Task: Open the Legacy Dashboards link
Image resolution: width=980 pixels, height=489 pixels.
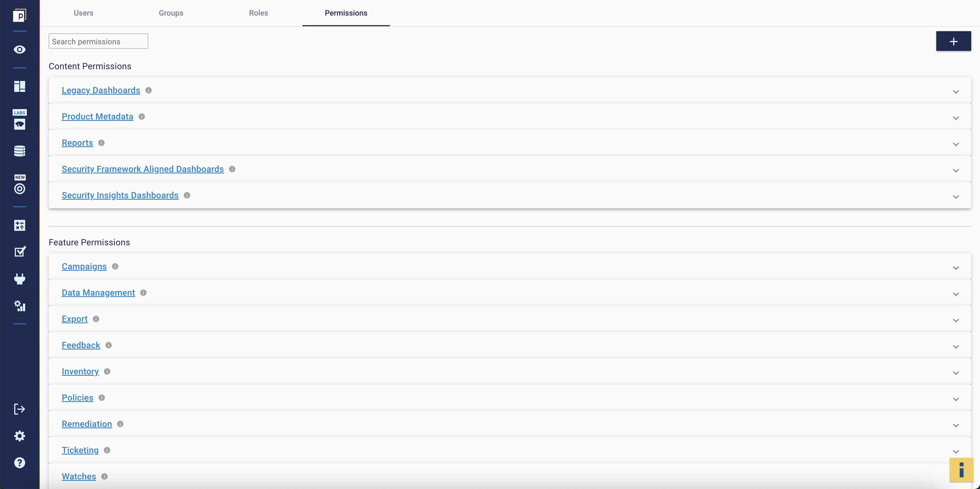Action: (x=101, y=90)
